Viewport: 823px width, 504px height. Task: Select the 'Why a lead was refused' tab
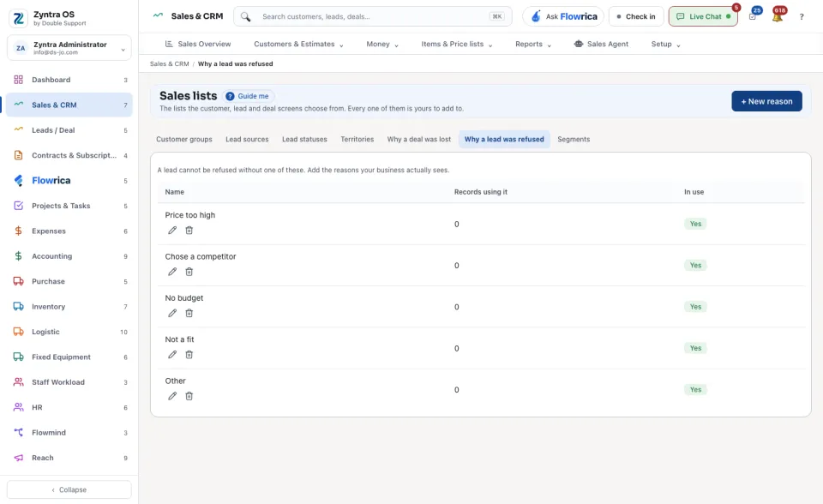tap(504, 139)
